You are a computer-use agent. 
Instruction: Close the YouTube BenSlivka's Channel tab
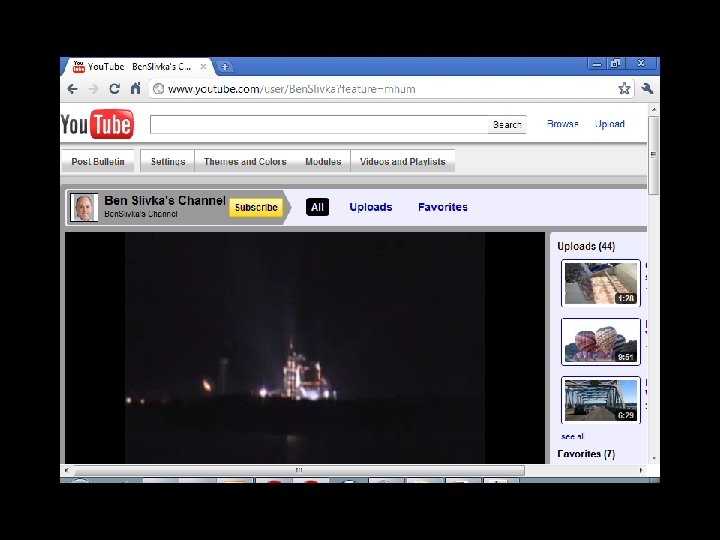coord(203,67)
